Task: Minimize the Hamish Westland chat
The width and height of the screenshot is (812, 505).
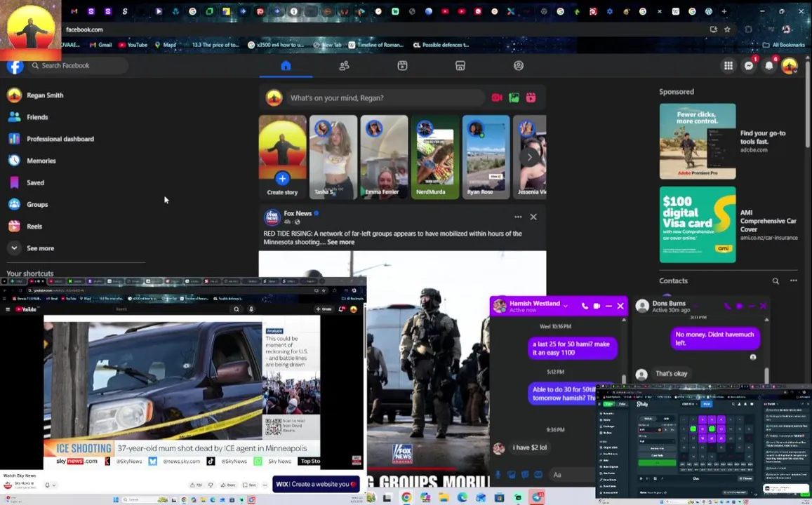Action: (x=608, y=306)
